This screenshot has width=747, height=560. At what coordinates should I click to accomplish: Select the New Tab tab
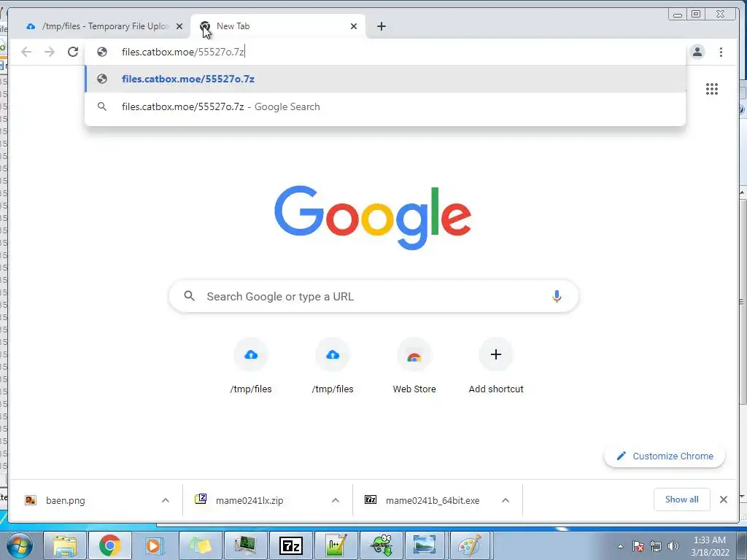pyautogui.click(x=278, y=26)
